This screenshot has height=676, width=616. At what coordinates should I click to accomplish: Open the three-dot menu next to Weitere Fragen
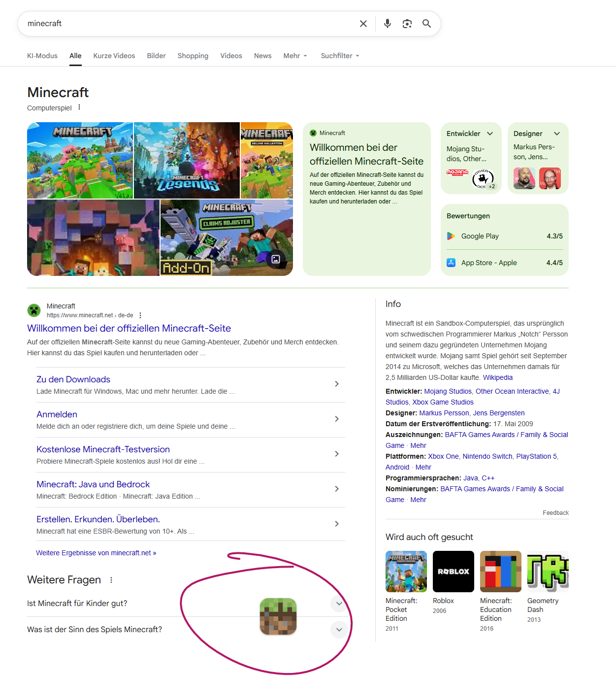[x=111, y=580]
